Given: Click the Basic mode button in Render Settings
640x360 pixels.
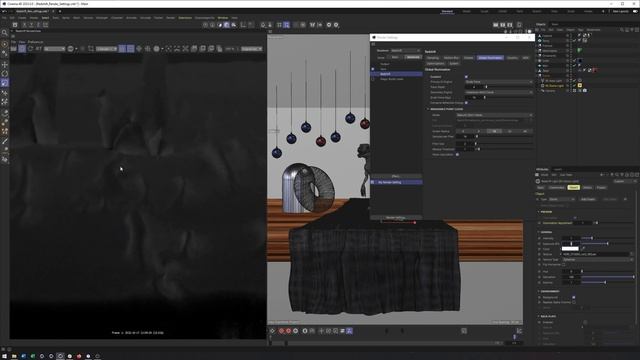Looking at the screenshot, I should (x=395, y=58).
